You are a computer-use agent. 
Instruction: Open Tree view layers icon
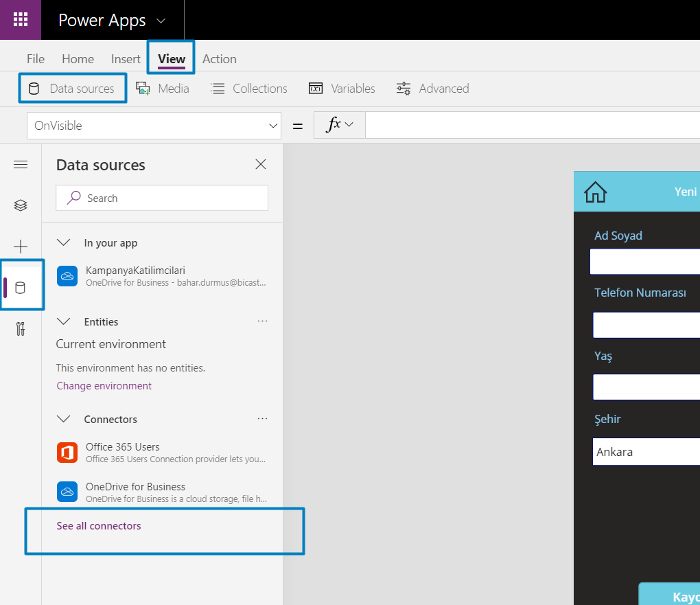coord(21,205)
